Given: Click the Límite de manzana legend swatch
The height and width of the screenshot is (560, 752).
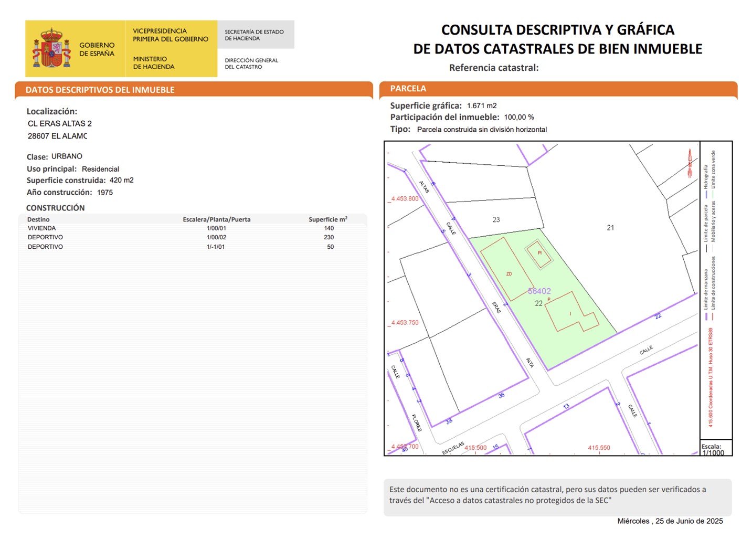Looking at the screenshot, I should click(x=706, y=316).
